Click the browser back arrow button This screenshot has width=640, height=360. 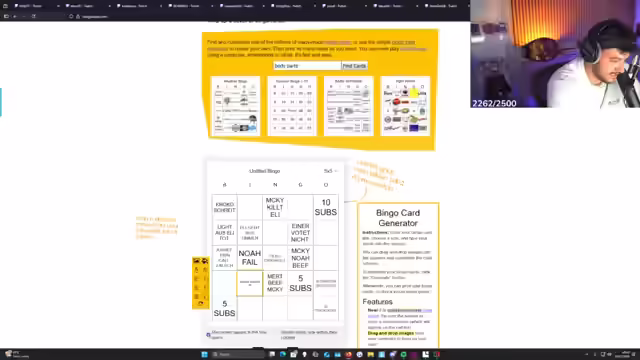click(15, 16)
